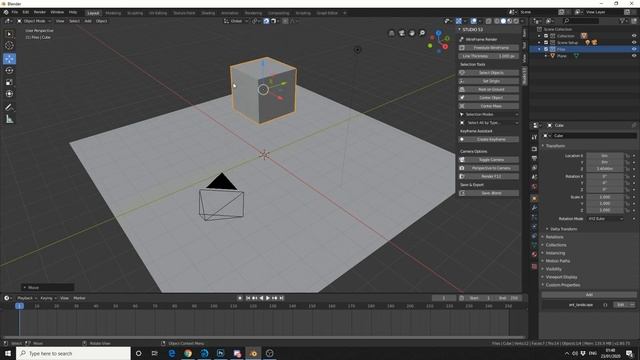The image size is (640, 360).
Task: Toggle visibility eye of highlighted outliner row
Action: coord(634,49)
